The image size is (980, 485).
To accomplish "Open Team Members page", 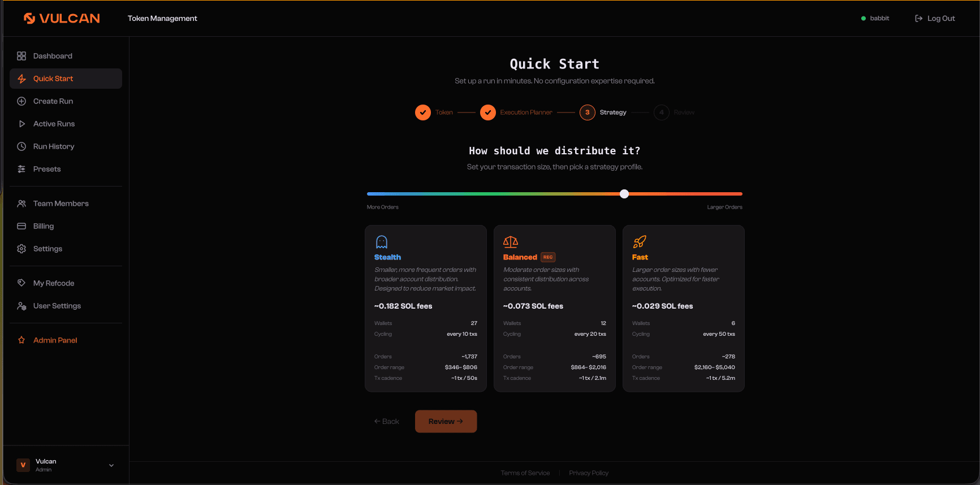I will [66, 203].
